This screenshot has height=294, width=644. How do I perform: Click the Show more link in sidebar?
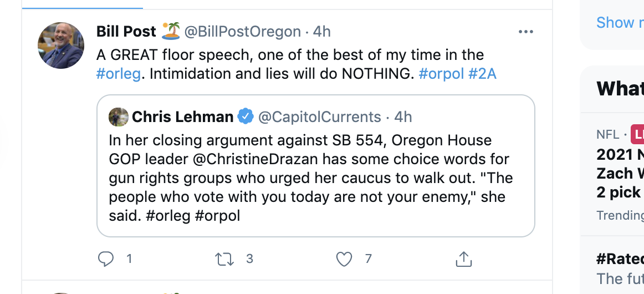pyautogui.click(x=619, y=23)
